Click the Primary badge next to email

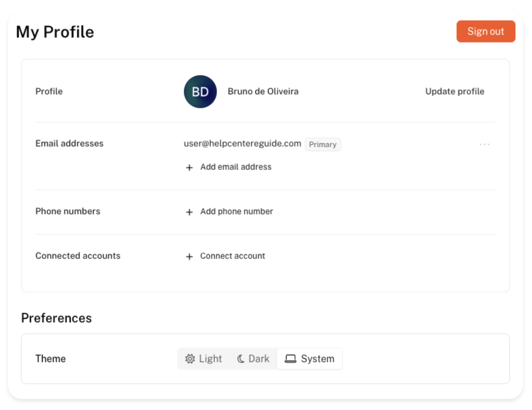(323, 144)
